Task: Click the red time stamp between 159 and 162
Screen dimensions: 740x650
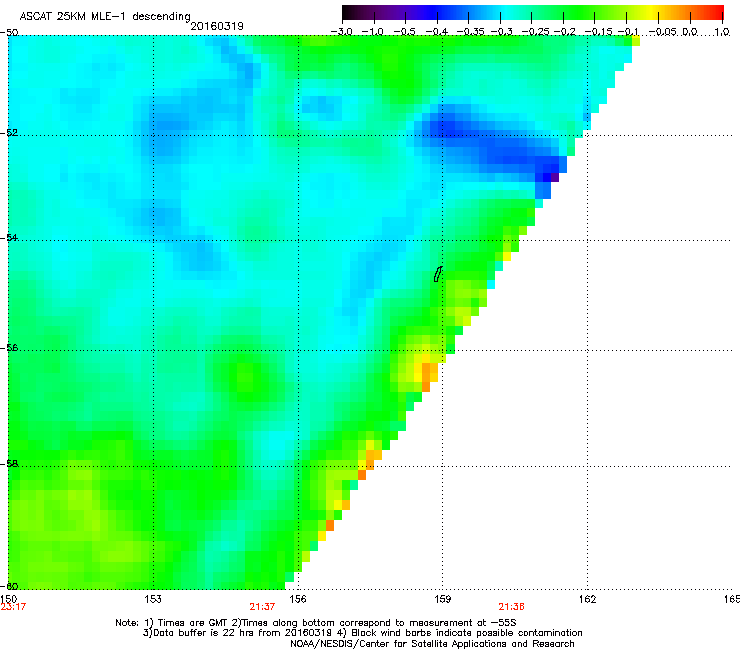Action: [x=511, y=607]
